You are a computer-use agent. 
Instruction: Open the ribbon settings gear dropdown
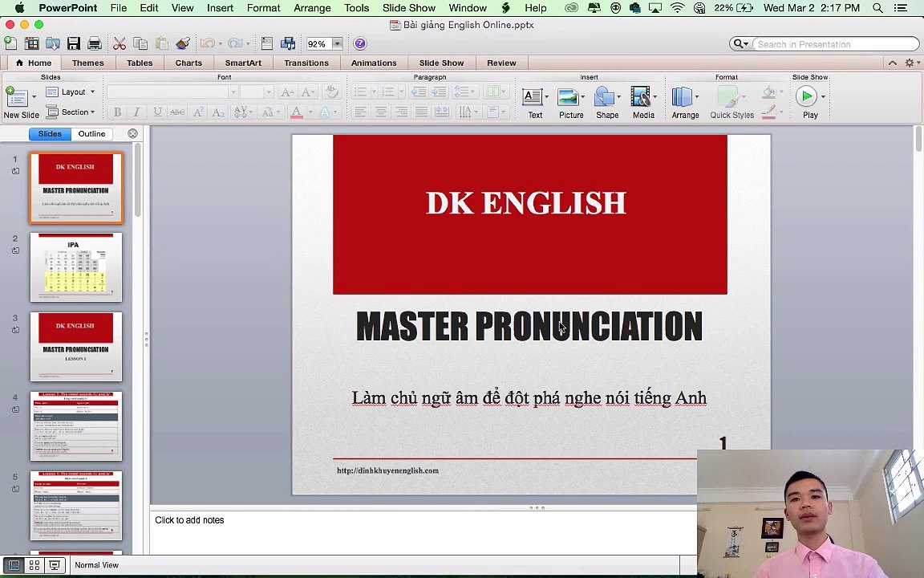tap(912, 63)
